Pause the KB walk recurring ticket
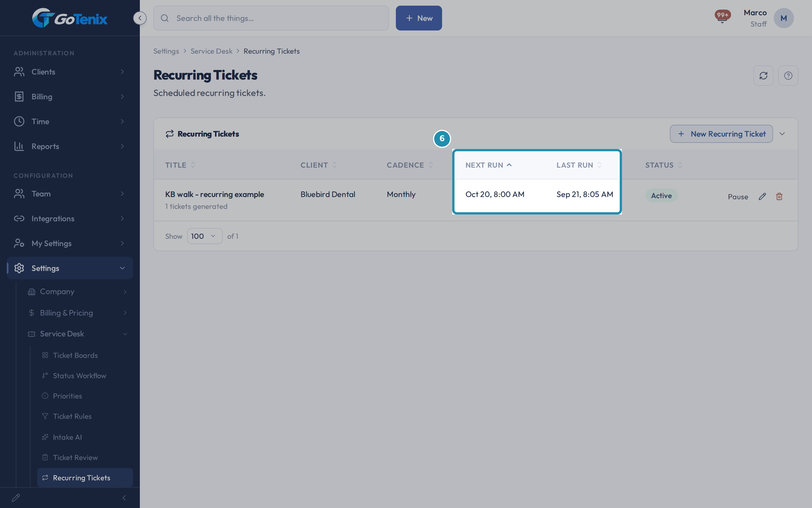Image resolution: width=812 pixels, height=508 pixels. point(738,197)
